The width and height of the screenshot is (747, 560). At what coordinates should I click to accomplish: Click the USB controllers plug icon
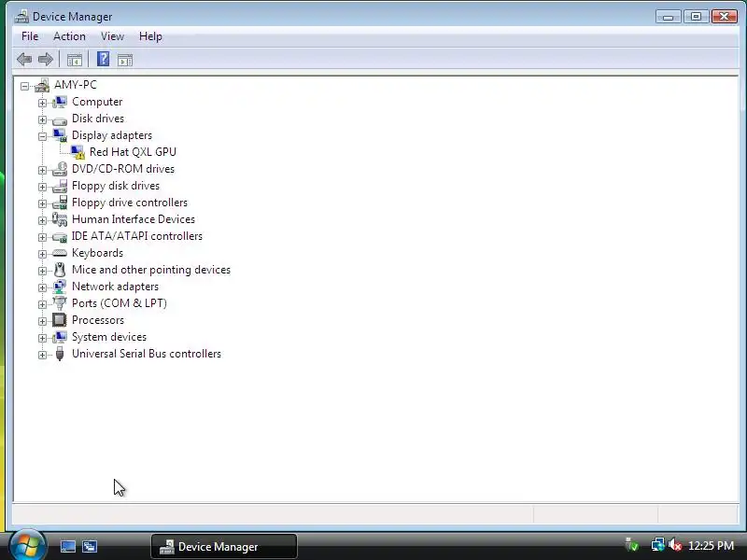click(x=60, y=354)
